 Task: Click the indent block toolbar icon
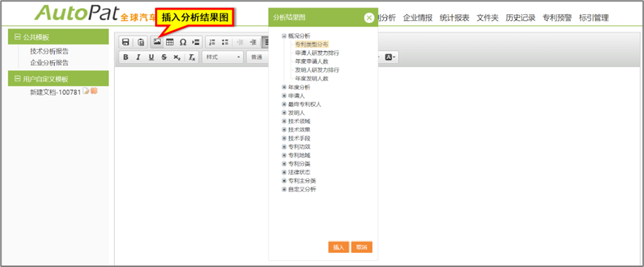pyautogui.click(x=196, y=42)
